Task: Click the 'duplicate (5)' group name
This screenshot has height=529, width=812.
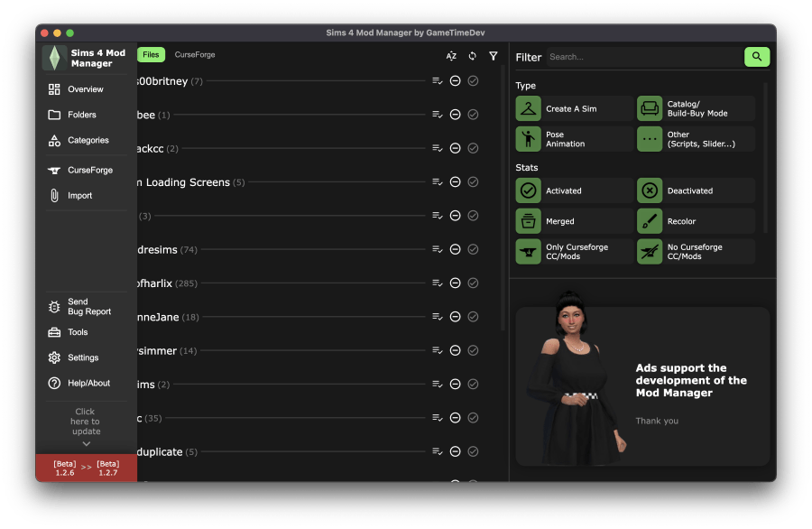Action: pyautogui.click(x=167, y=451)
